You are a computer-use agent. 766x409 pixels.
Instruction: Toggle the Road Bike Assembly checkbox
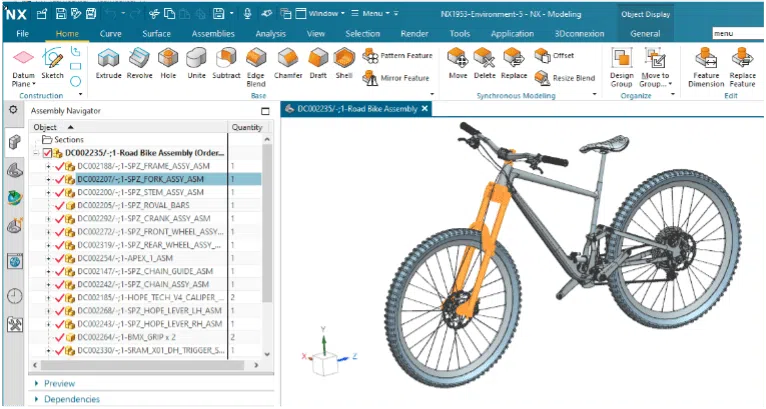pyautogui.click(x=47, y=153)
